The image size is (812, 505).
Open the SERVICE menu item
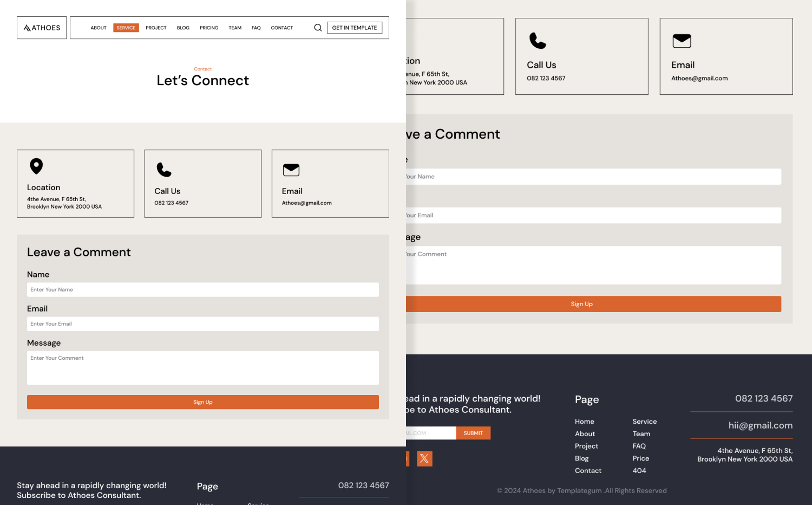pyautogui.click(x=126, y=28)
